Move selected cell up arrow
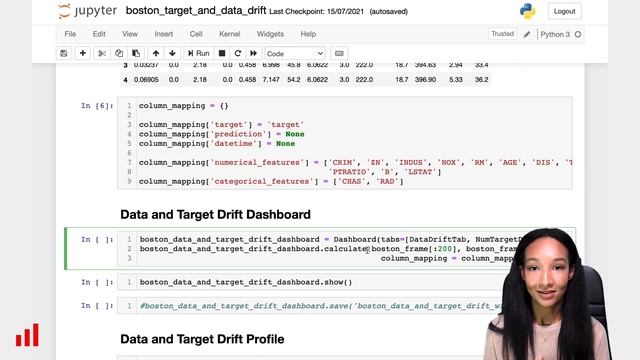The image size is (640, 360). point(156,53)
